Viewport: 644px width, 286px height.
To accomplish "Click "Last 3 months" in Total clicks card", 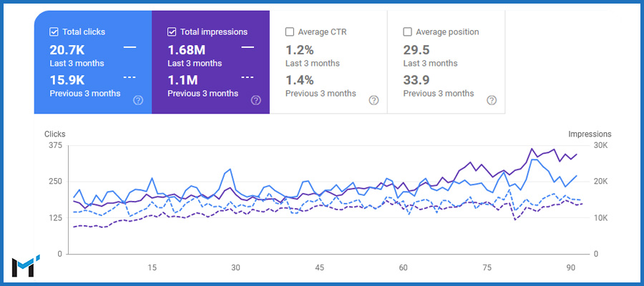I will point(77,63).
